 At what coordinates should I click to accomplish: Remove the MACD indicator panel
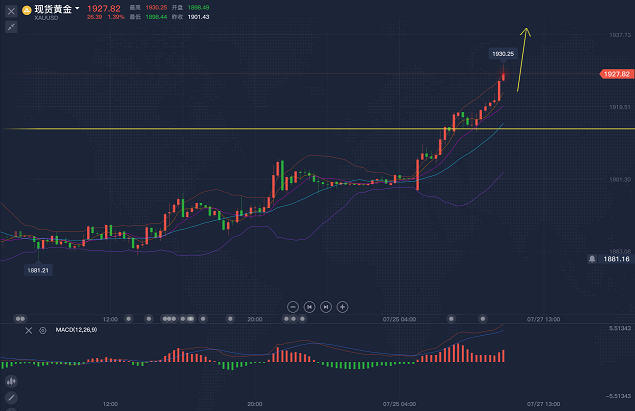click(x=28, y=330)
